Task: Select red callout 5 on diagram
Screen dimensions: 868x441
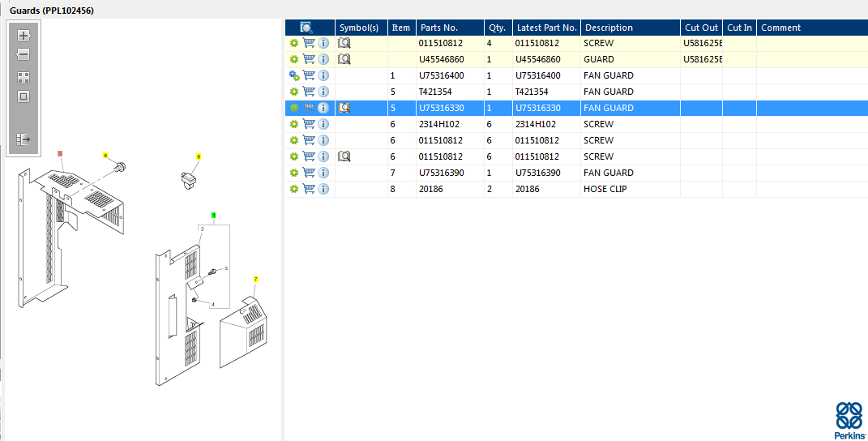Action: (60, 153)
